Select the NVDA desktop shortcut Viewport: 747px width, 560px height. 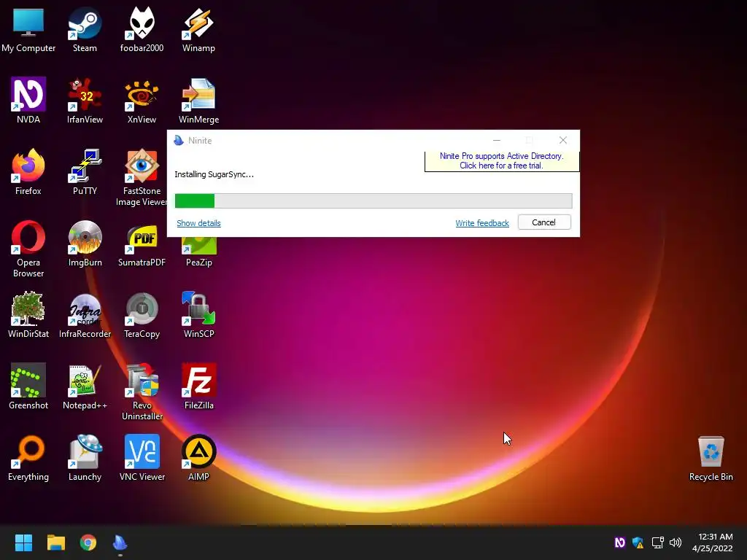point(28,101)
